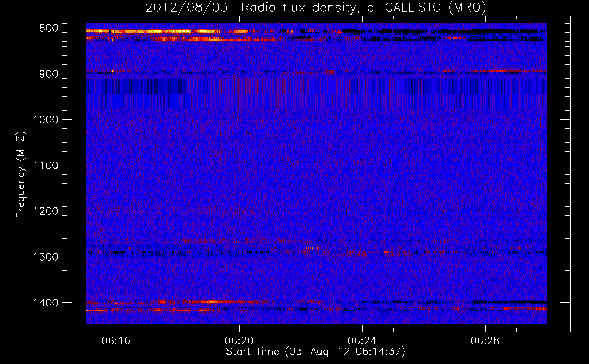Click the 1200 frequency tick label

[46, 211]
